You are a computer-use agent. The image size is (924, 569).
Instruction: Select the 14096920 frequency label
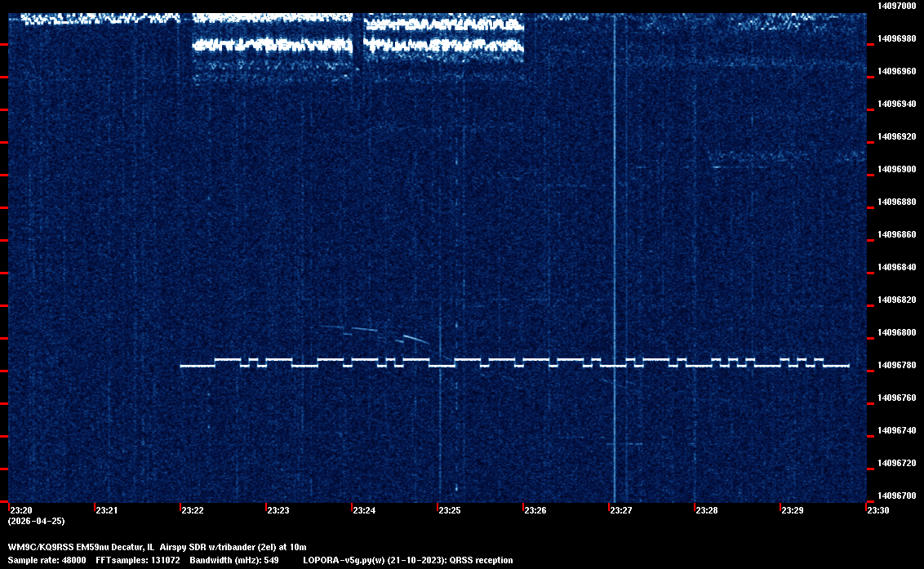[897, 137]
